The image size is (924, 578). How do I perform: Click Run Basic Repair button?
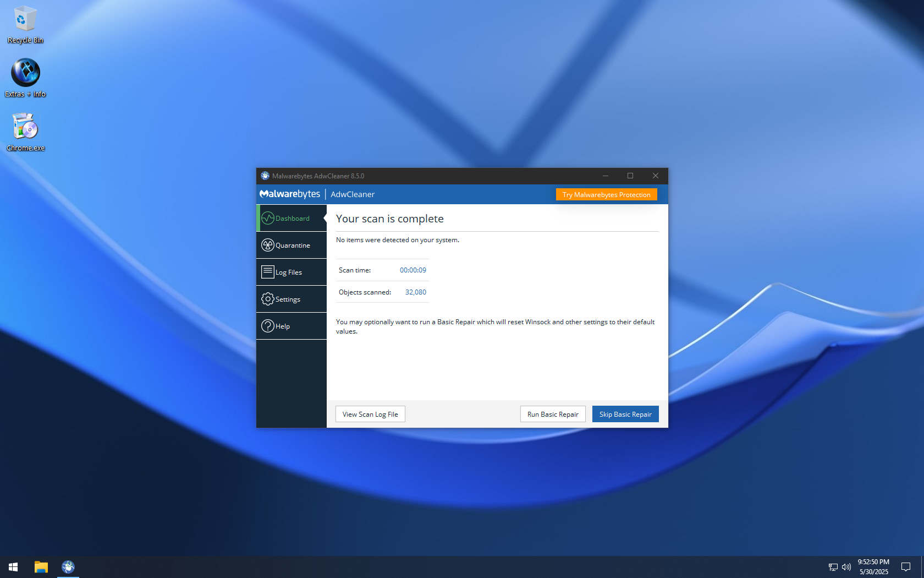pyautogui.click(x=553, y=415)
